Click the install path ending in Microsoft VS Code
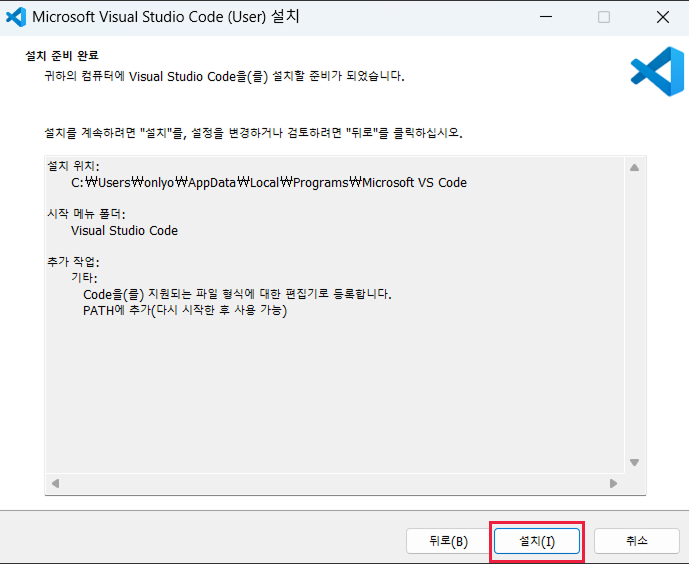The image size is (689, 564). [x=269, y=183]
